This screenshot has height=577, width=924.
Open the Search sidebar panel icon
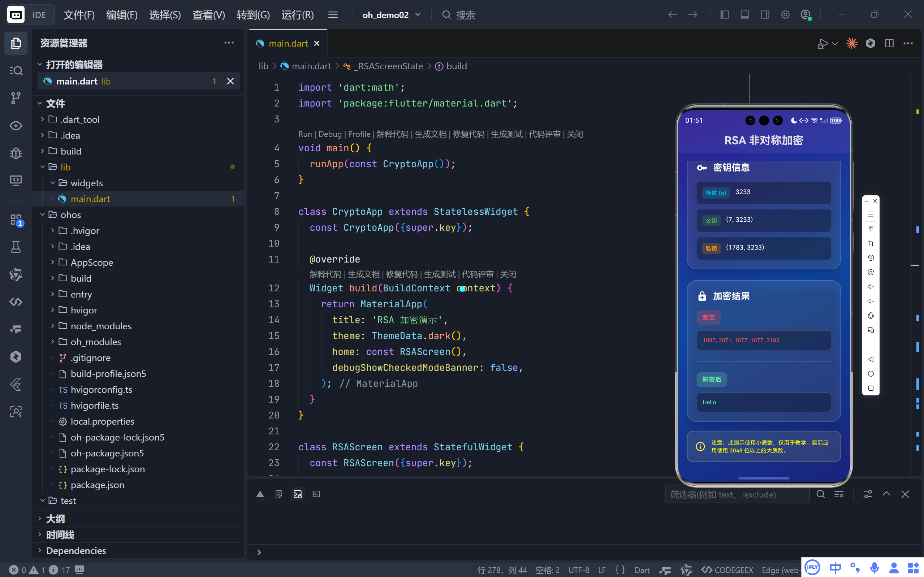point(16,71)
